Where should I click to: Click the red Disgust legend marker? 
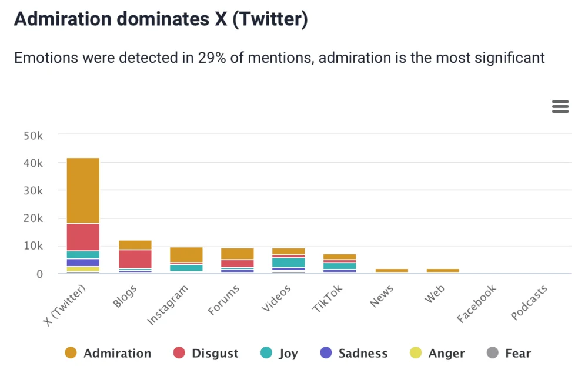click(x=179, y=353)
